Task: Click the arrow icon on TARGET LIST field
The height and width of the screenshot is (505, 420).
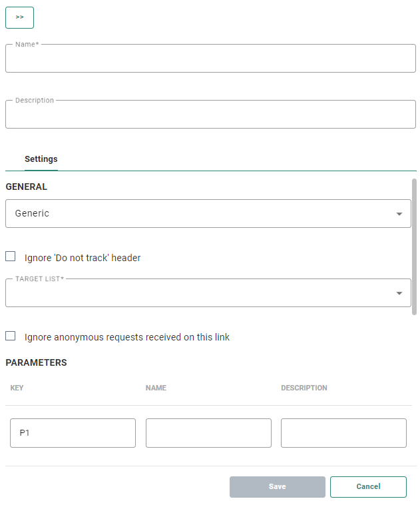Action: tap(399, 293)
